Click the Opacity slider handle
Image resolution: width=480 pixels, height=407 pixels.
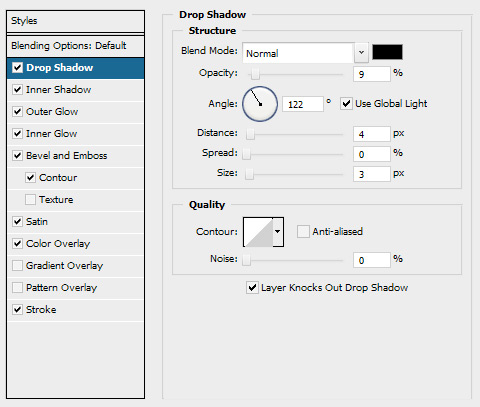(255, 73)
